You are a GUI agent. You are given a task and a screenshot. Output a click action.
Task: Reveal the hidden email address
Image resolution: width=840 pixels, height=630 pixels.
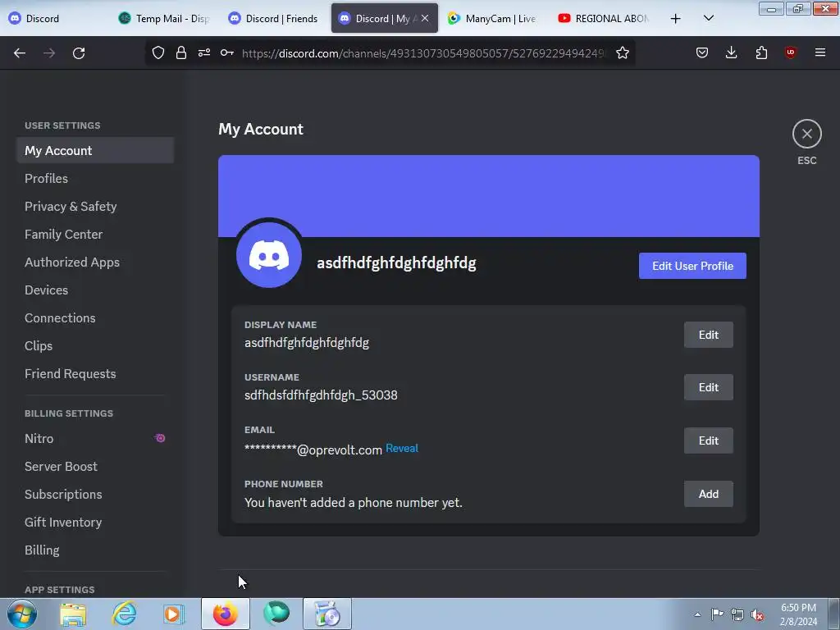(402, 449)
